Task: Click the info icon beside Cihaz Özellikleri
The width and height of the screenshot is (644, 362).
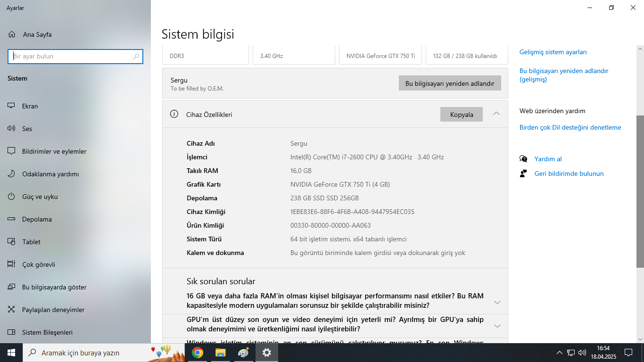Action: (x=174, y=114)
